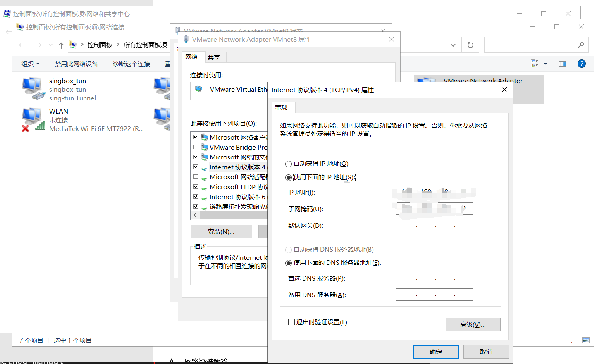Switch to large icons view in status bar

pos(586,340)
